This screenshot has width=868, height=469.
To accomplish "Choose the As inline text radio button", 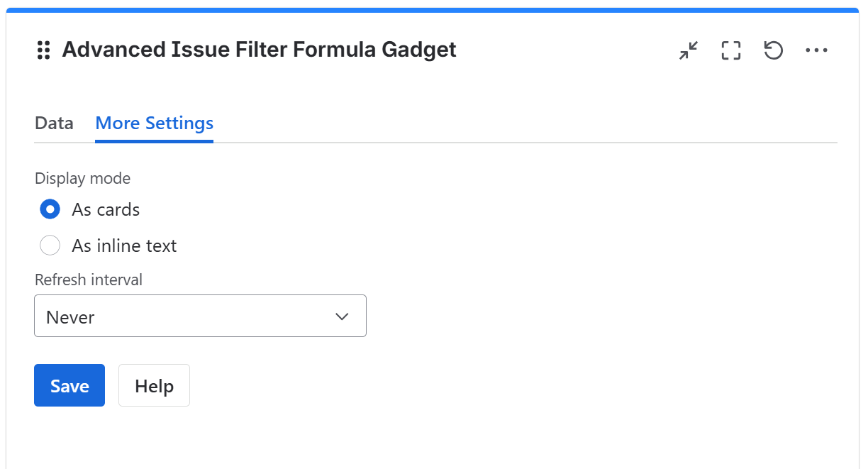I will 50,245.
